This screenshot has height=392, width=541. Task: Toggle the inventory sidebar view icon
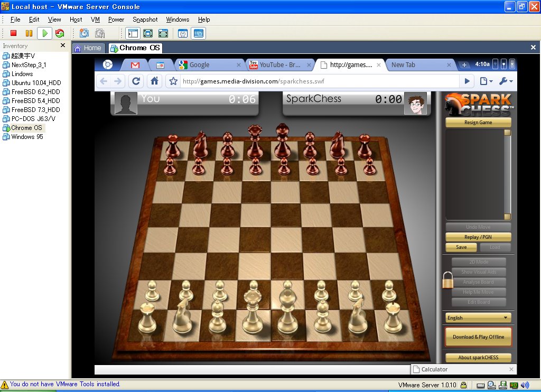(133, 33)
